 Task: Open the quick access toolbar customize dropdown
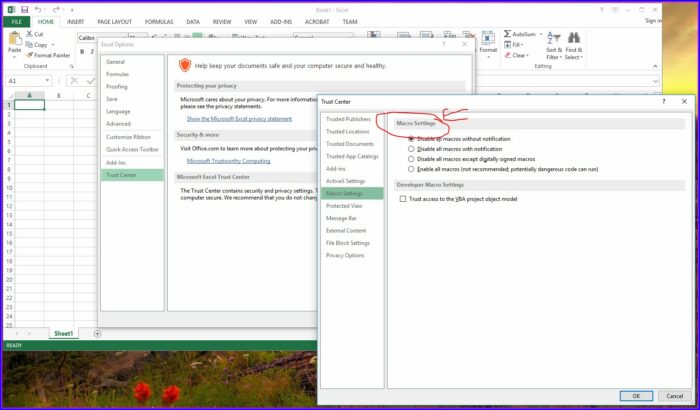71,9
